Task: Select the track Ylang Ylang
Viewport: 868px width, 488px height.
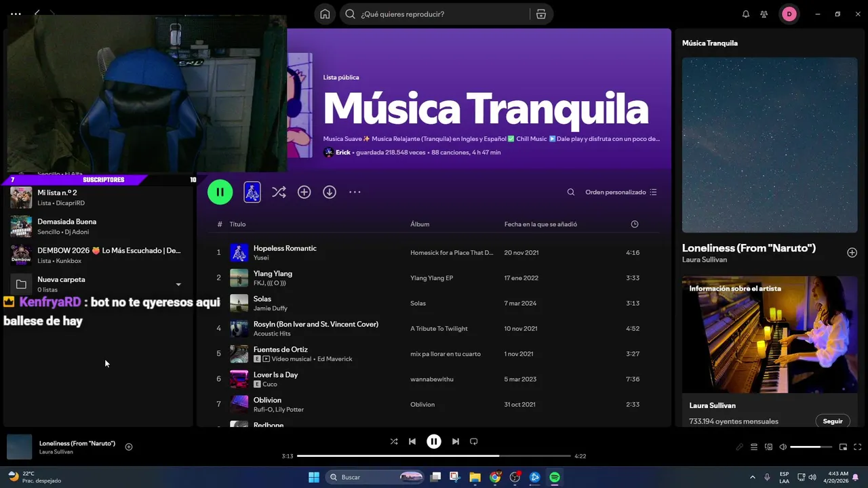Action: click(273, 273)
